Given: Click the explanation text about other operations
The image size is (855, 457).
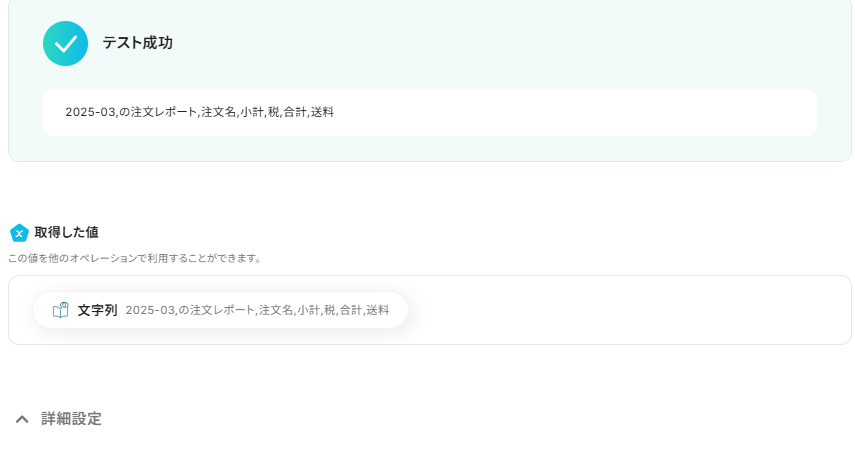Looking at the screenshot, I should (135, 258).
